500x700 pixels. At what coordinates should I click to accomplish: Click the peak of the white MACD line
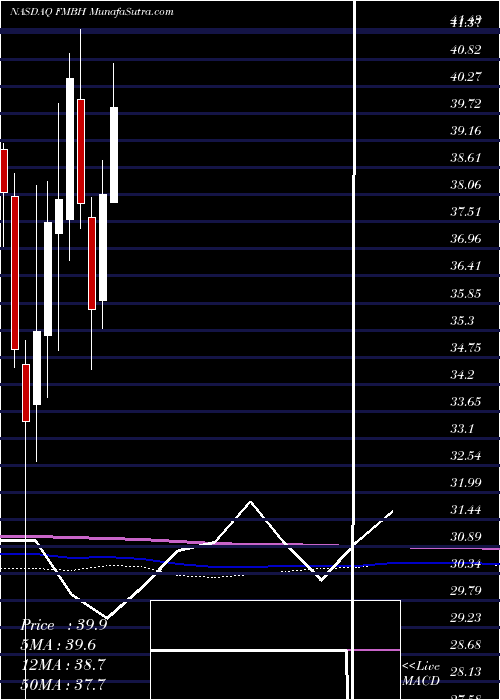tap(250, 502)
